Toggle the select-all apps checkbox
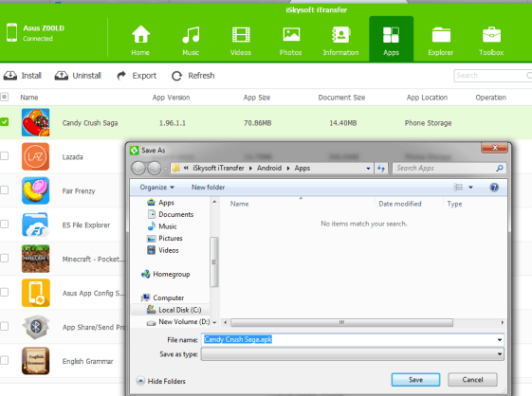532x396 pixels. [x=5, y=98]
